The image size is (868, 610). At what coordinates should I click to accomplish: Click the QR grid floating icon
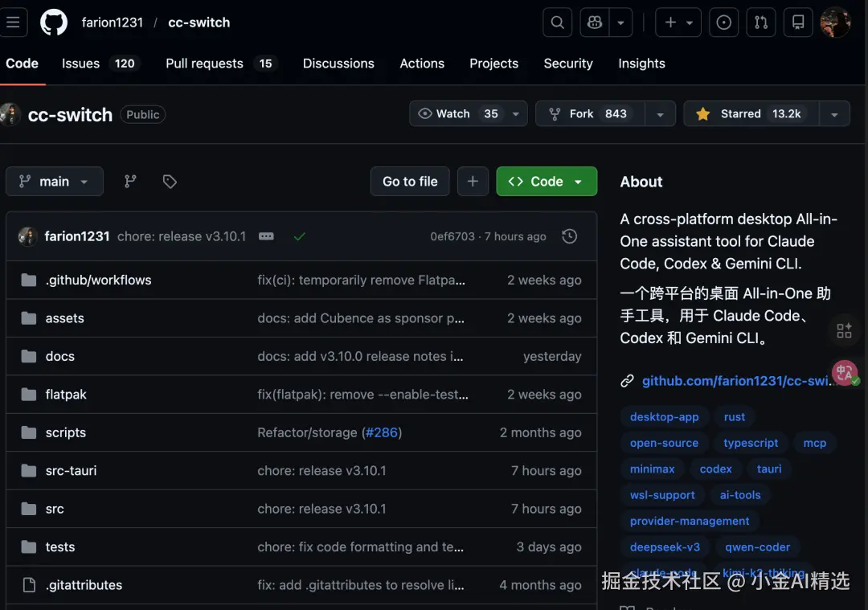point(844,331)
